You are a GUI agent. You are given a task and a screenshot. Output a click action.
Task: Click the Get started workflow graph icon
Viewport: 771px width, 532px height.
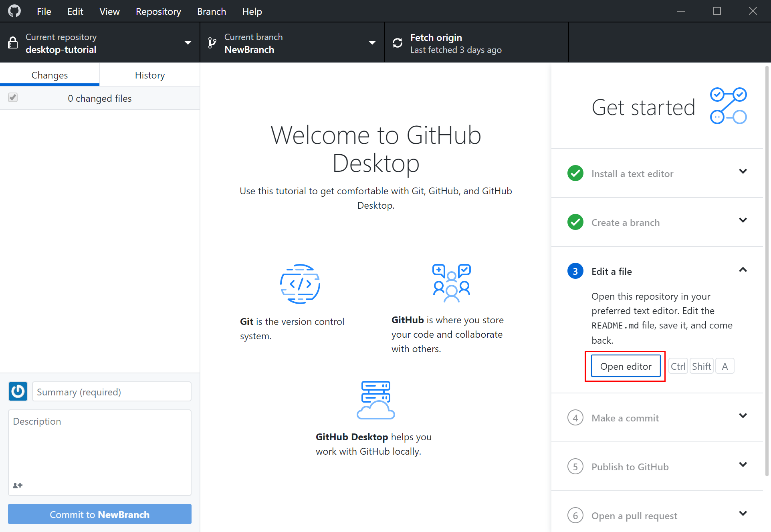point(729,106)
